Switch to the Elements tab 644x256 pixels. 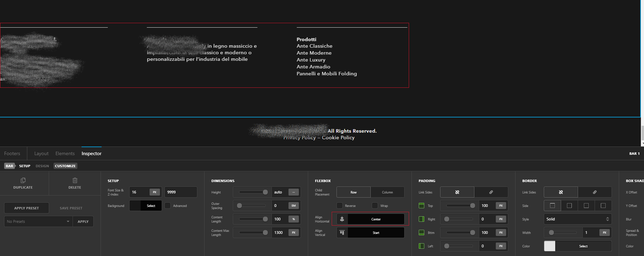(x=65, y=153)
